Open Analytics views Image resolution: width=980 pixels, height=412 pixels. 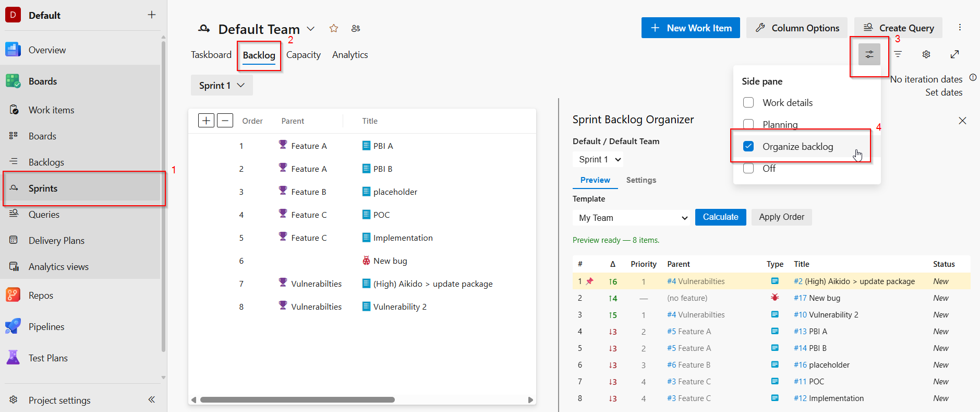[x=58, y=266]
